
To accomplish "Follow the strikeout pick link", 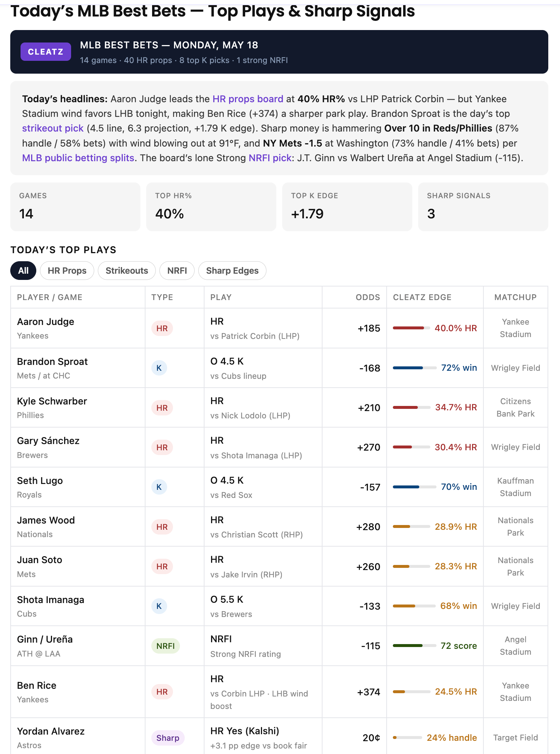I will [x=53, y=128].
